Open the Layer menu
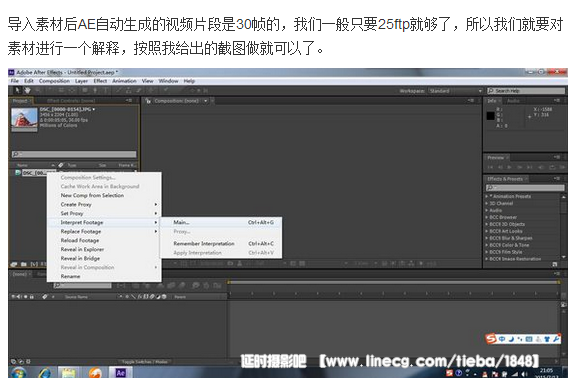This screenshot has width=574, height=378. pyautogui.click(x=81, y=81)
